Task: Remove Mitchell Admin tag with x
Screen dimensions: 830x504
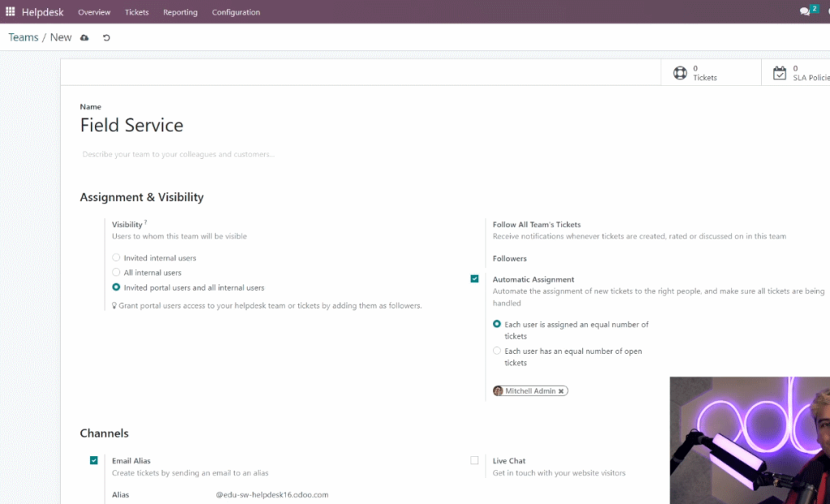Action: (x=561, y=391)
